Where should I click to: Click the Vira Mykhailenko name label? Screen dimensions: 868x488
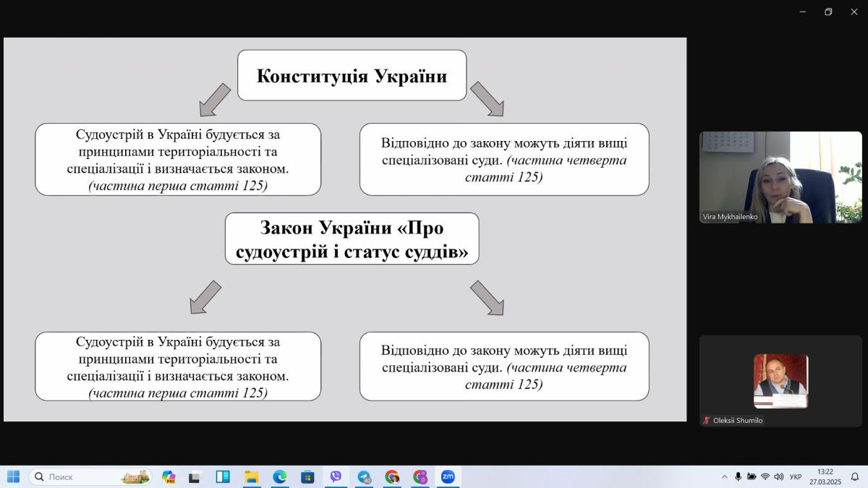click(730, 216)
